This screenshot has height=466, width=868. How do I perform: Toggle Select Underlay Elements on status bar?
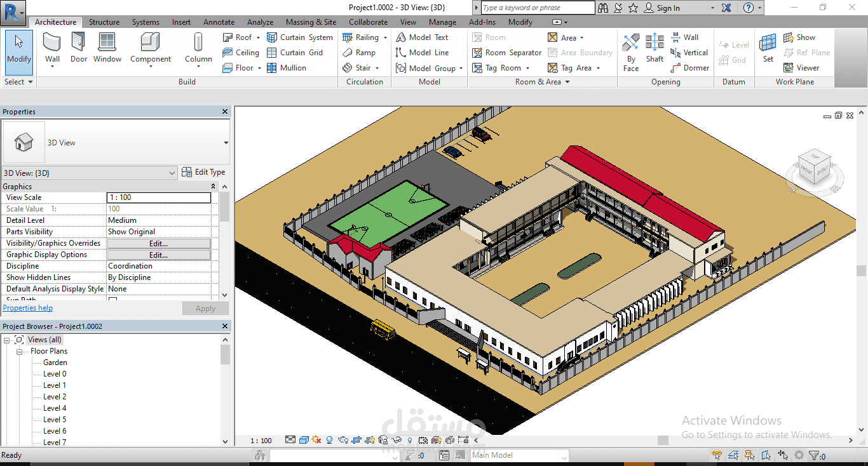733,455
